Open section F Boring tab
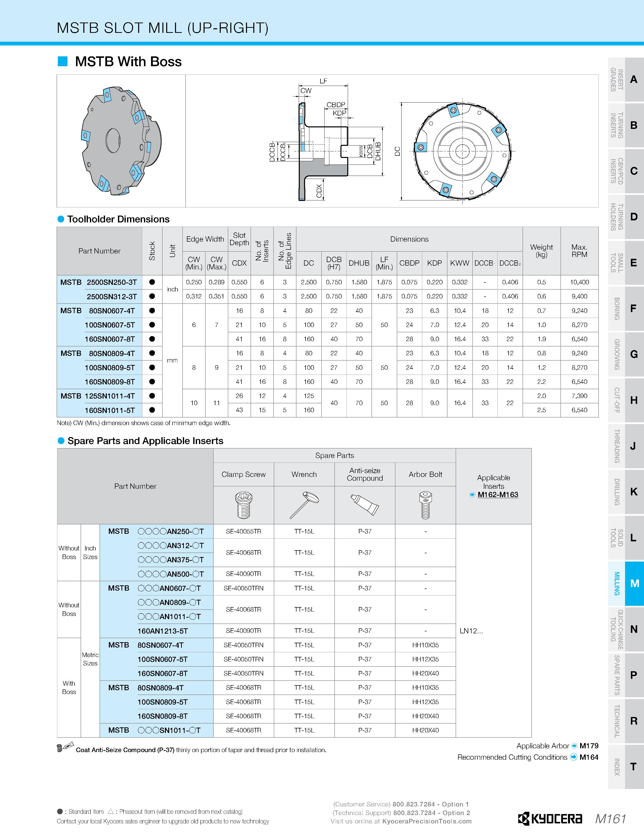 (626, 309)
